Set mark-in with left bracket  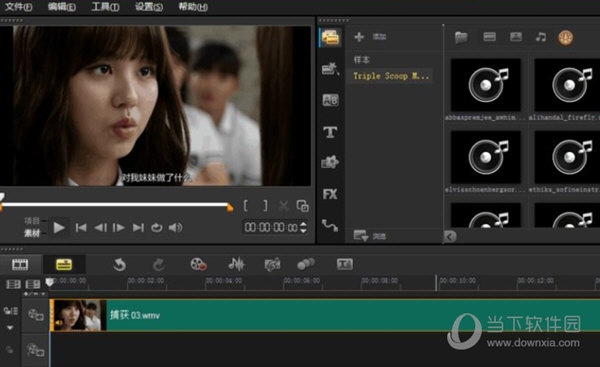pos(246,206)
